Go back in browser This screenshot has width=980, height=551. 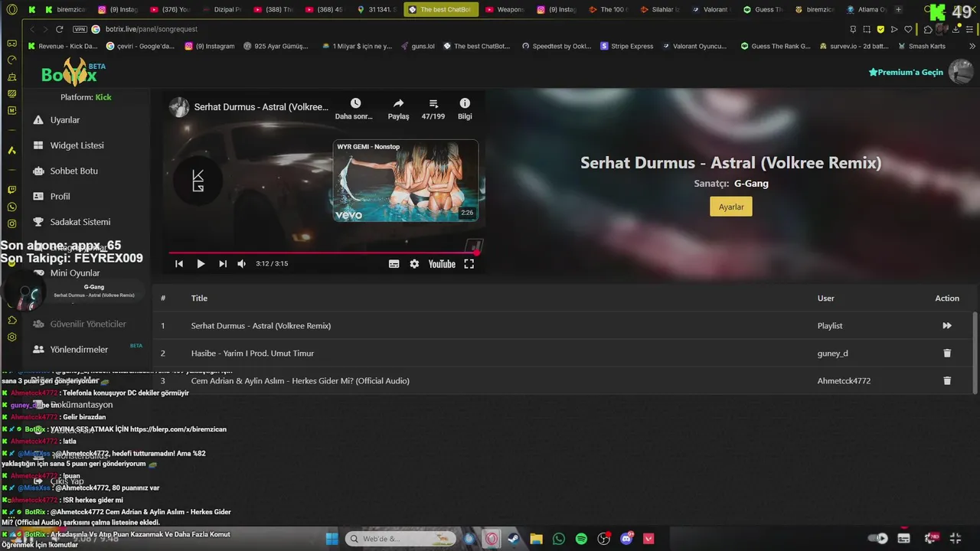coord(31,29)
